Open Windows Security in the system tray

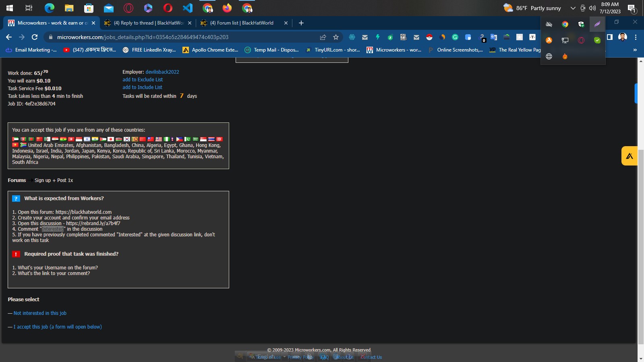tap(581, 24)
